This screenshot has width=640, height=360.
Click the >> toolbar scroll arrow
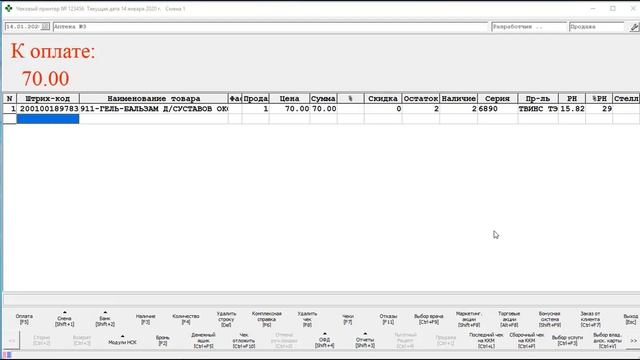[x=633, y=340]
